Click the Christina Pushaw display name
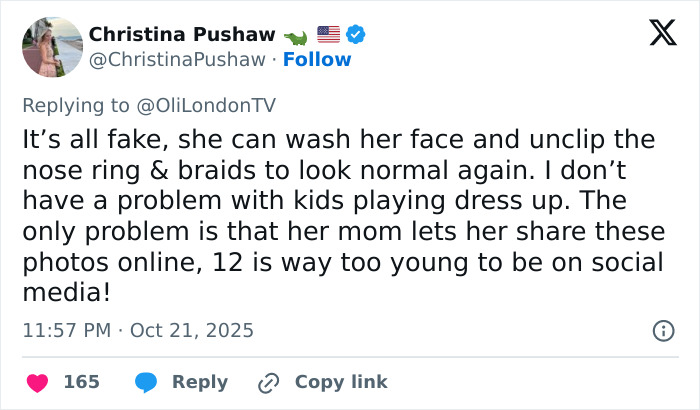Viewport: 700px width, 410px height. 182,34
